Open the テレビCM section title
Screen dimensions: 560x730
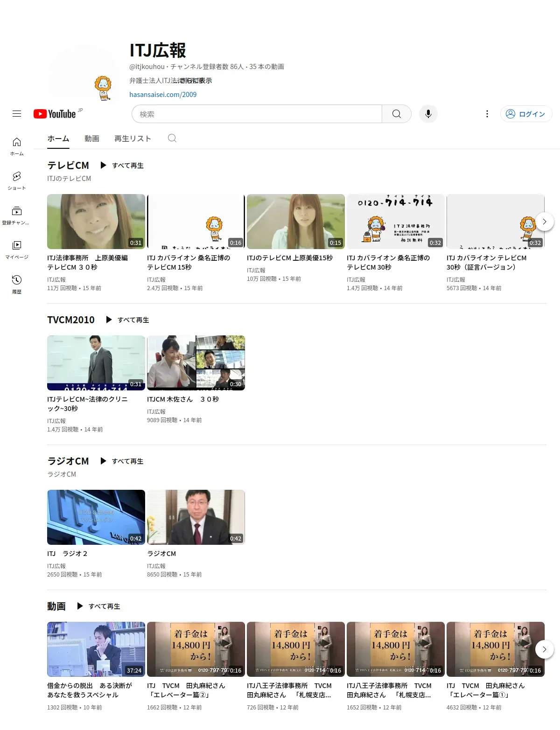tap(68, 166)
